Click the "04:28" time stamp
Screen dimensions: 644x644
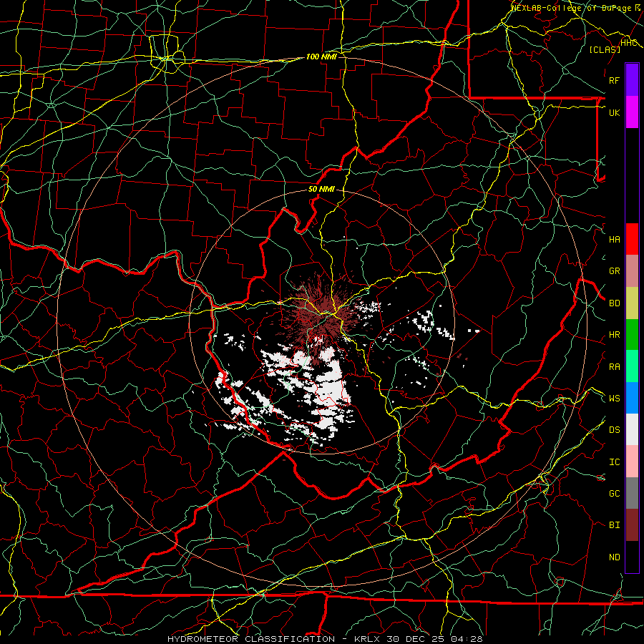(467, 639)
